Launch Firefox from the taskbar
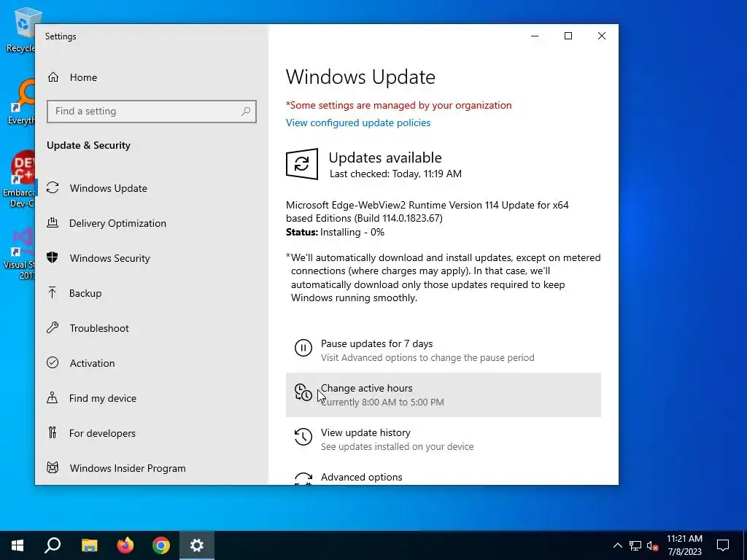Image resolution: width=747 pixels, height=560 pixels. (125, 545)
